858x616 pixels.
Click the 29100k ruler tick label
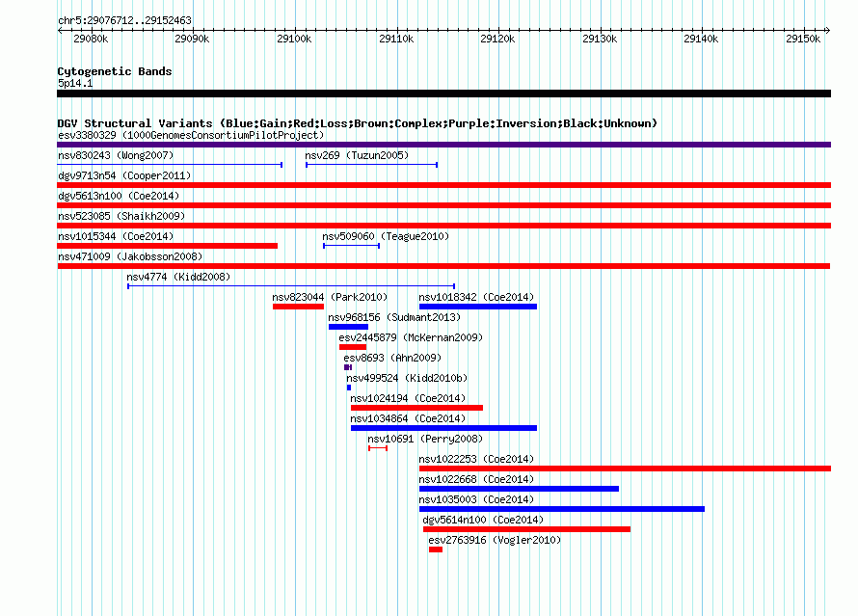294,39
